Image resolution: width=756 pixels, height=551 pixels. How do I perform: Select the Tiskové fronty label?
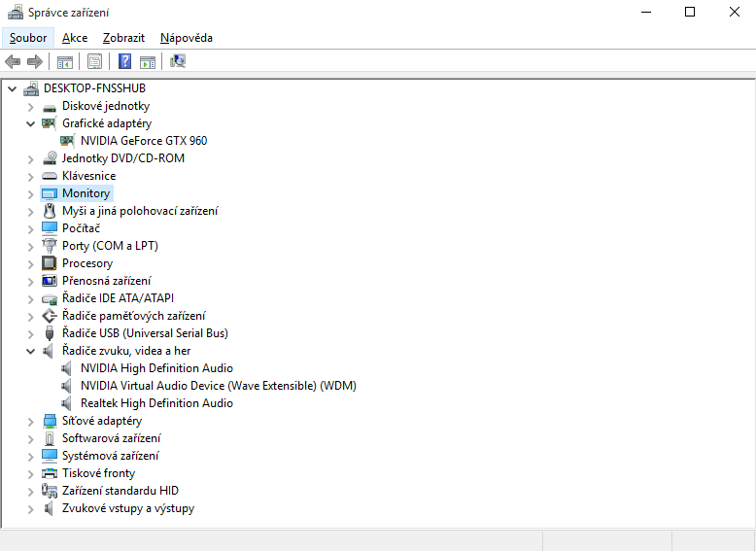(98, 473)
